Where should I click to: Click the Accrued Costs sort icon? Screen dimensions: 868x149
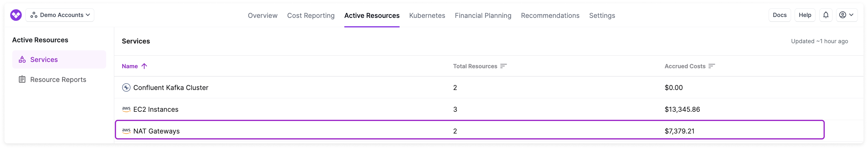pyautogui.click(x=712, y=66)
